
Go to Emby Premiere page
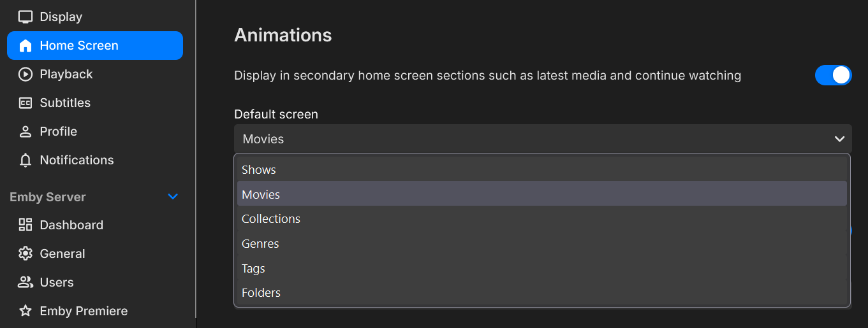pyautogui.click(x=84, y=311)
